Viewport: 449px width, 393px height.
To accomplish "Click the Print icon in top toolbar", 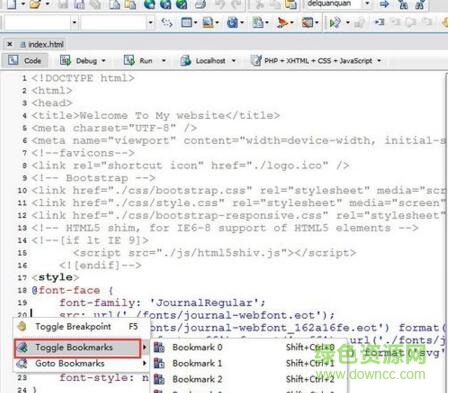I will [x=200, y=4].
